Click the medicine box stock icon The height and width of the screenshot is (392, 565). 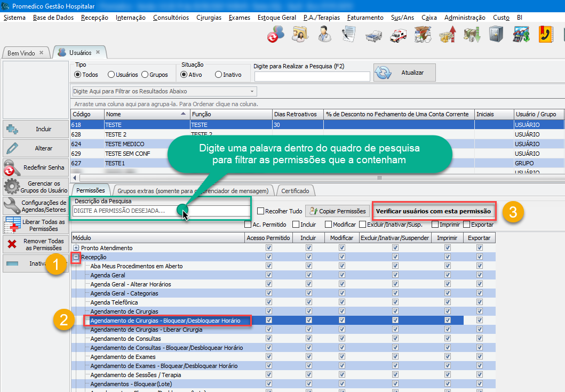point(423,35)
